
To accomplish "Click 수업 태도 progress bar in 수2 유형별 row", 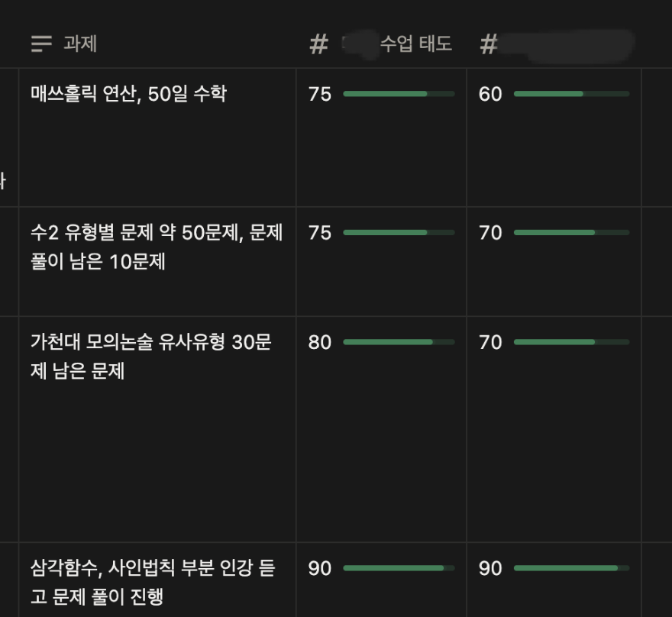I will coord(399,232).
